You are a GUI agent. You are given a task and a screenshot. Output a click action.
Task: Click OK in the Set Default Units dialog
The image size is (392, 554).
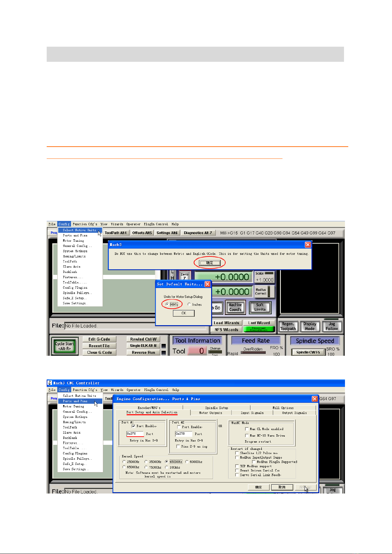(x=184, y=313)
